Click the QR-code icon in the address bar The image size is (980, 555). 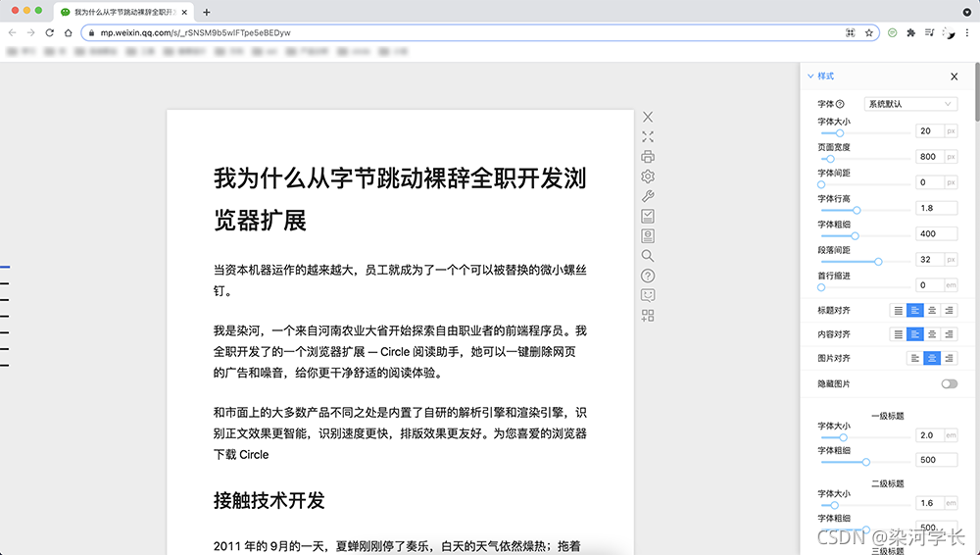click(850, 32)
